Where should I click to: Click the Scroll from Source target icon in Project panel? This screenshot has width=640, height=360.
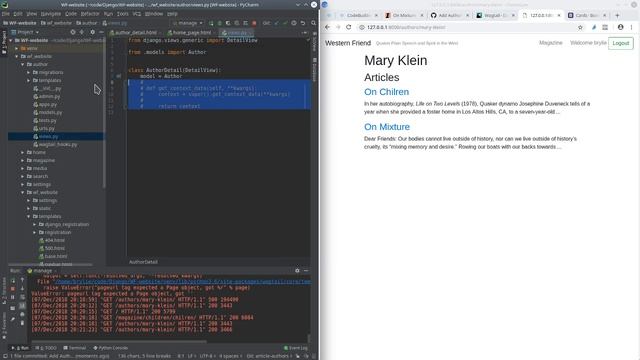pyautogui.click(x=73, y=32)
